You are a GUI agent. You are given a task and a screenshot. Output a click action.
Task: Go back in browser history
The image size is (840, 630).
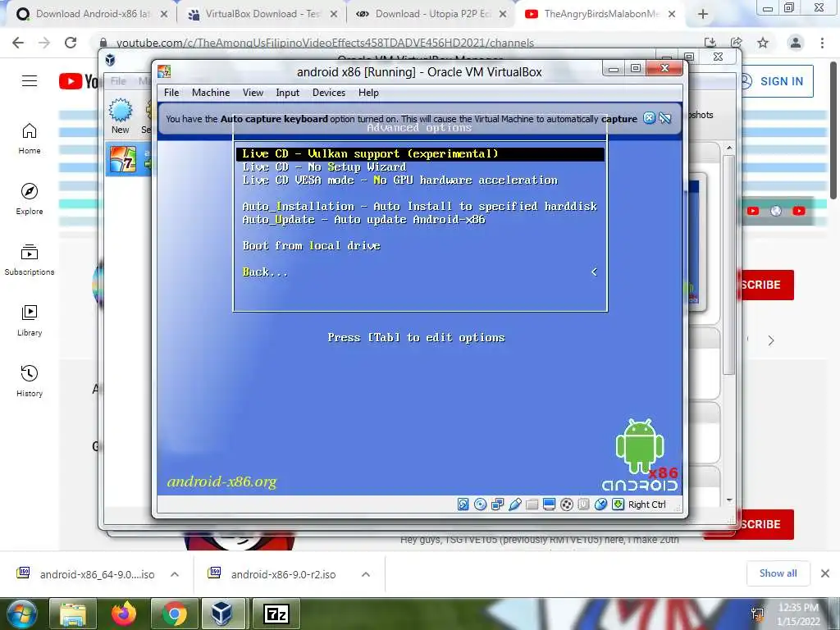pyautogui.click(x=18, y=43)
